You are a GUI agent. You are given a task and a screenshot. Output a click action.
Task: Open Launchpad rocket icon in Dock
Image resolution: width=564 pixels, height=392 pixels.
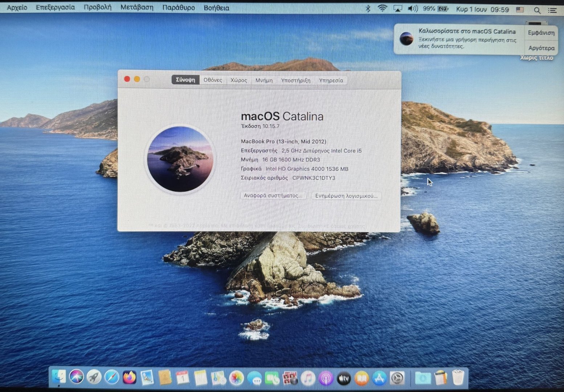point(94,377)
